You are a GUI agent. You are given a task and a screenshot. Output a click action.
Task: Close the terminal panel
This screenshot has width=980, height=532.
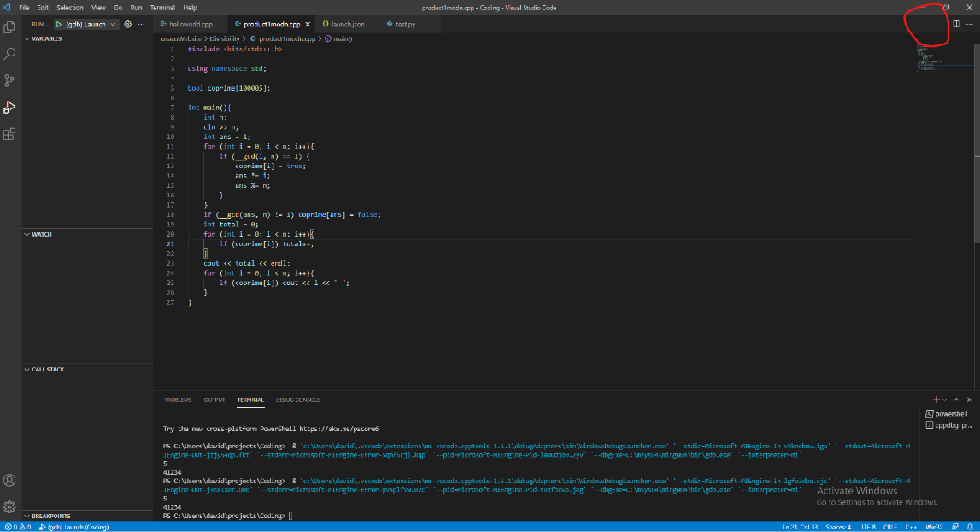point(970,400)
